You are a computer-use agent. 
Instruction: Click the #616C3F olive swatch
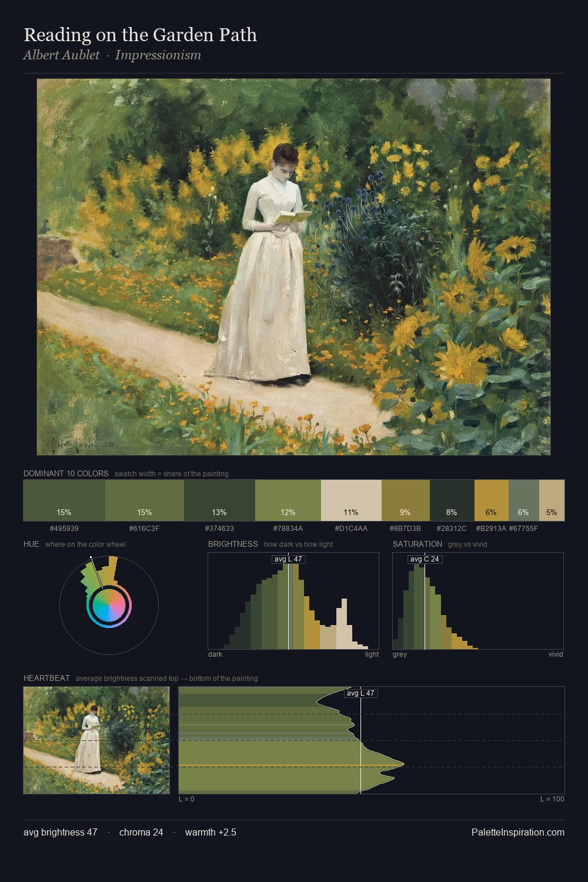145,500
